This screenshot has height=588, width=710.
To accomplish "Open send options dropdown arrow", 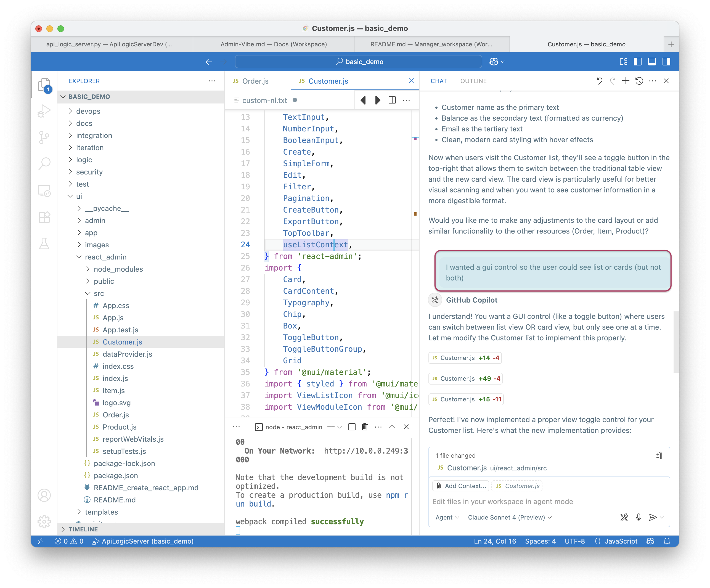I will coord(662,517).
